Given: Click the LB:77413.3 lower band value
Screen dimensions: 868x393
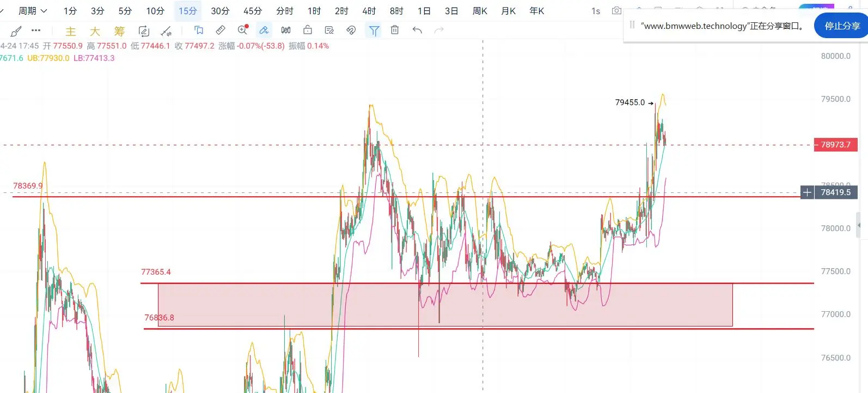Looking at the screenshot, I should [94, 58].
